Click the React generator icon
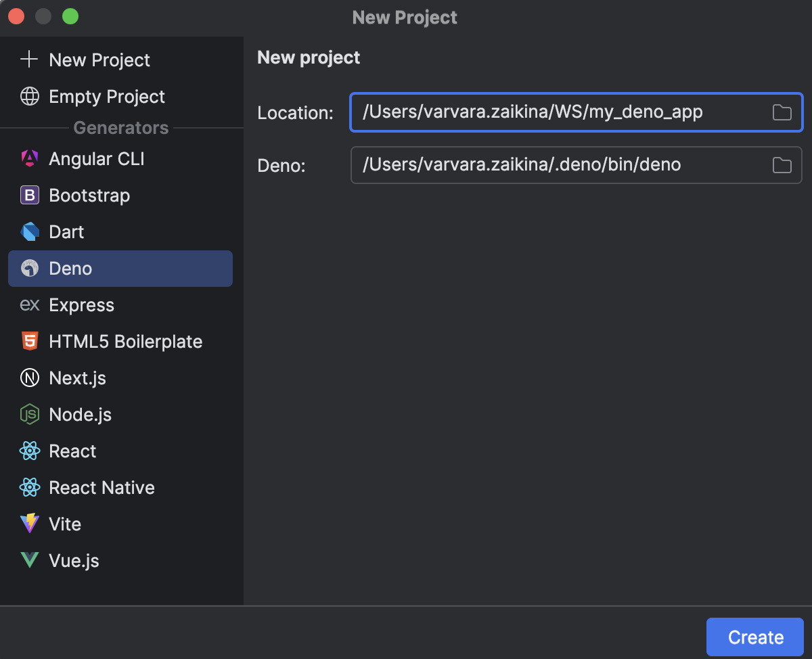Screen dimensions: 812x659 pyautogui.click(x=30, y=451)
